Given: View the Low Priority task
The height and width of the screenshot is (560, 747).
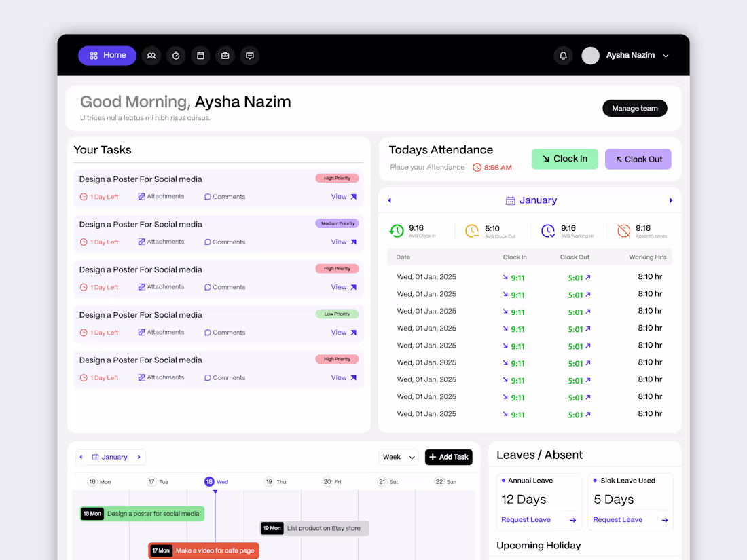Looking at the screenshot, I should pyautogui.click(x=344, y=333).
